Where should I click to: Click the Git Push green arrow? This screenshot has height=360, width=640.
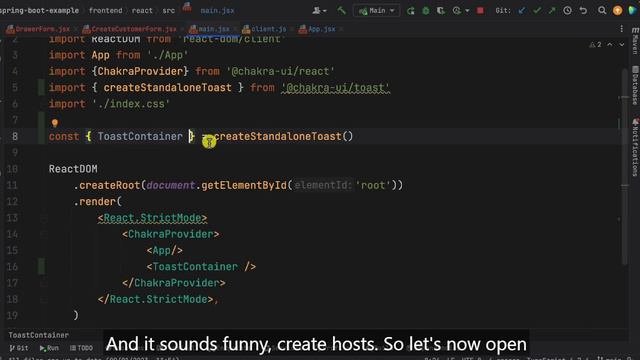(552, 11)
